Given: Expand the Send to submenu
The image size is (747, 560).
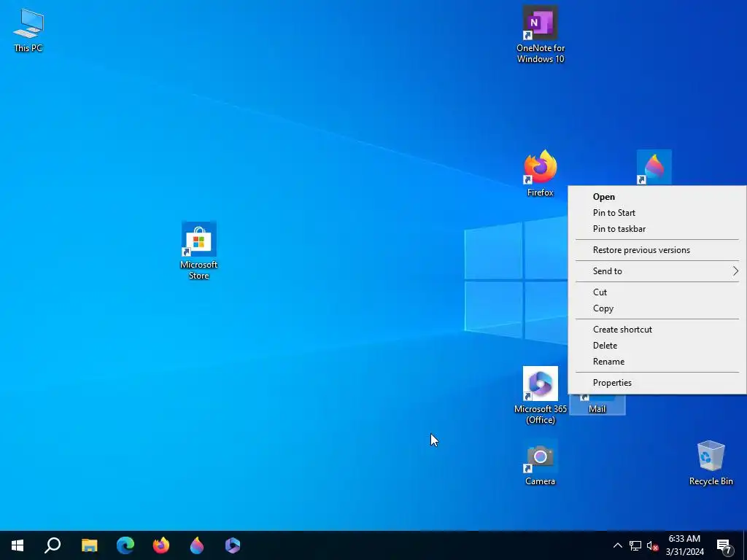Looking at the screenshot, I should (x=657, y=271).
